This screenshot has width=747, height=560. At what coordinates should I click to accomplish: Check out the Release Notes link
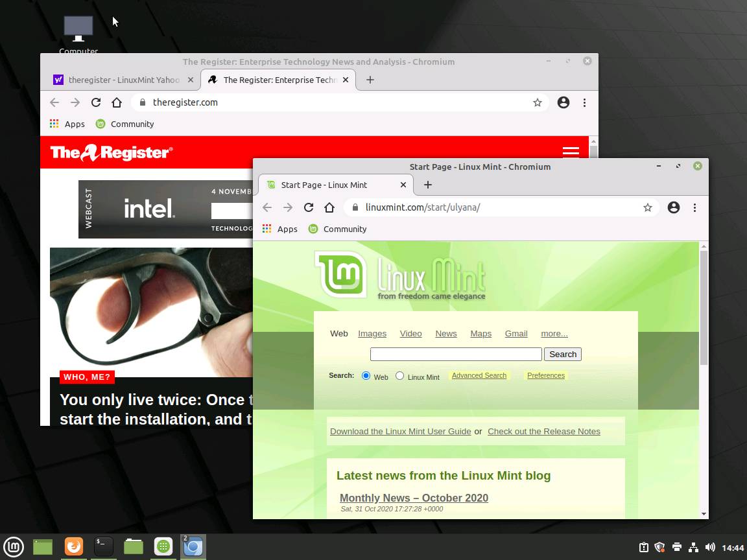543,432
